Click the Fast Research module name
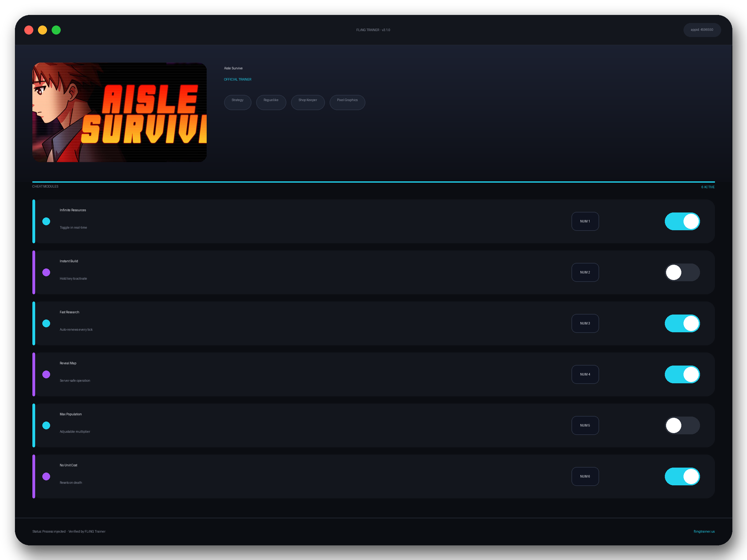Screen dimensions: 747x560 (x=69, y=312)
